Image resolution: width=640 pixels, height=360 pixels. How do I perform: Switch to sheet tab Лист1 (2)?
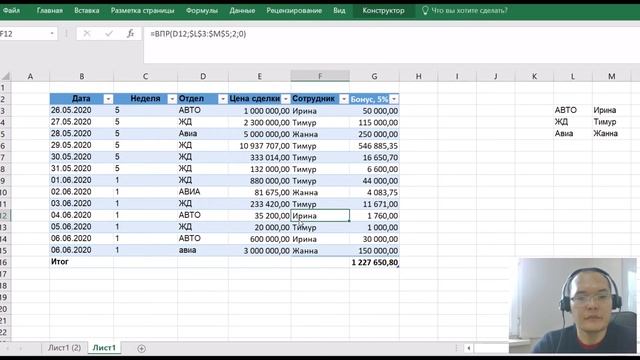(64, 348)
